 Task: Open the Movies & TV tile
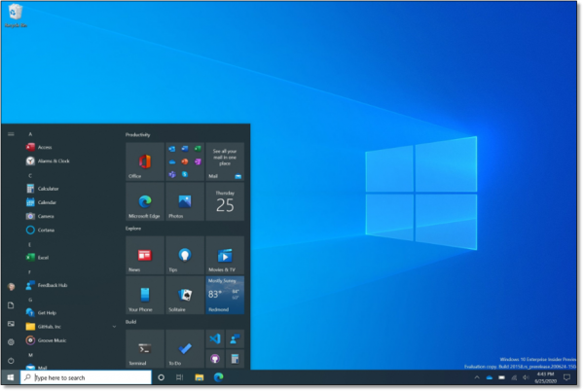pos(225,255)
